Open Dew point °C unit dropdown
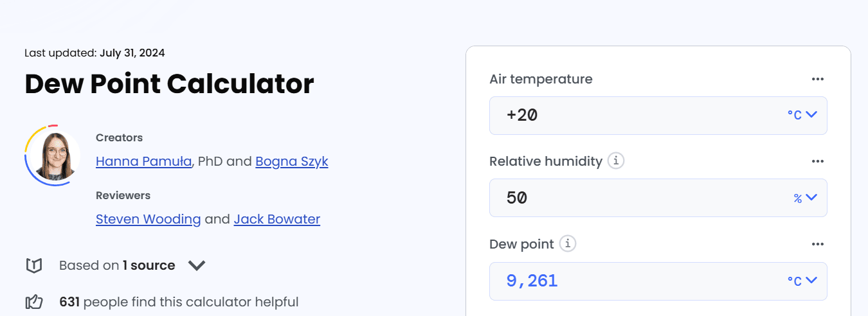This screenshot has height=316, width=868. coord(802,281)
